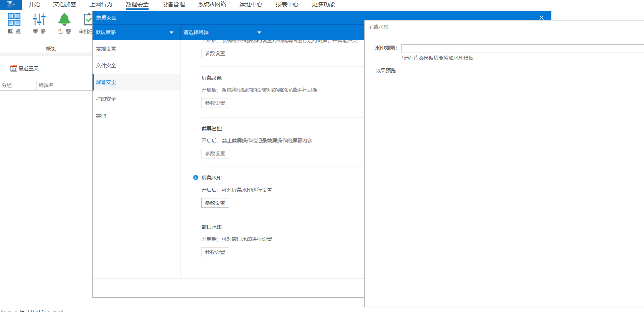Click the calendar icon beside 最近三天
This screenshot has width=644, height=312.
coord(13,69)
